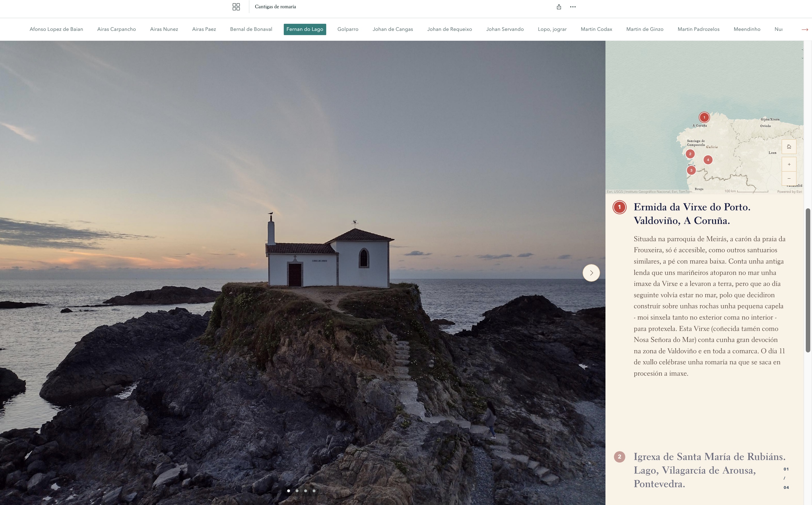This screenshot has height=505, width=812.
Task: Click the side panel vertical scrollbar
Action: tap(808, 280)
